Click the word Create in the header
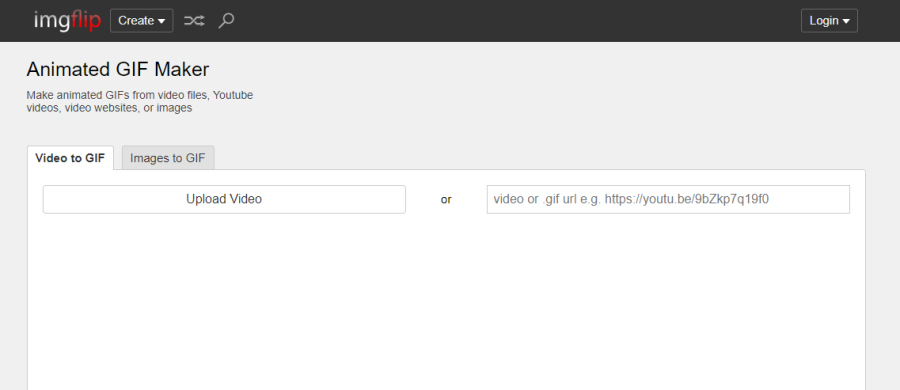The height and width of the screenshot is (390, 900). (x=136, y=21)
